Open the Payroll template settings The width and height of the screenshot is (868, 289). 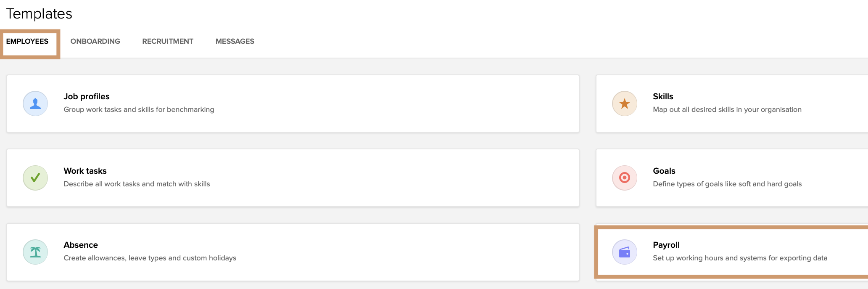click(x=731, y=252)
